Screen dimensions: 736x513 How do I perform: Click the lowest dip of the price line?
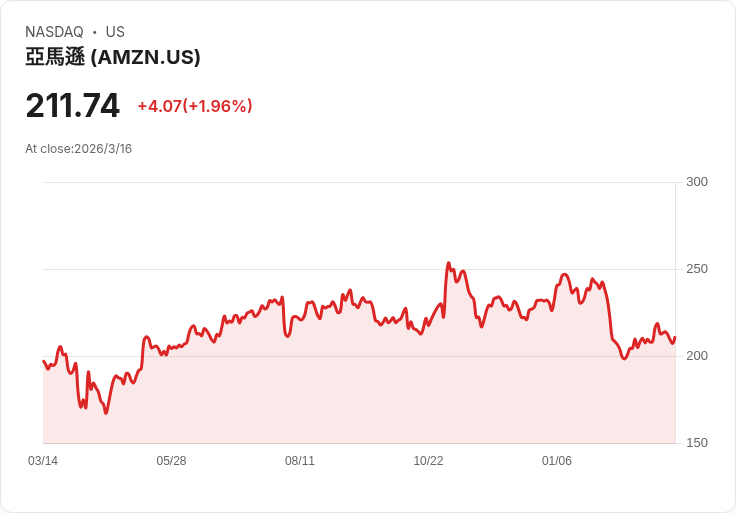pyautogui.click(x=106, y=413)
